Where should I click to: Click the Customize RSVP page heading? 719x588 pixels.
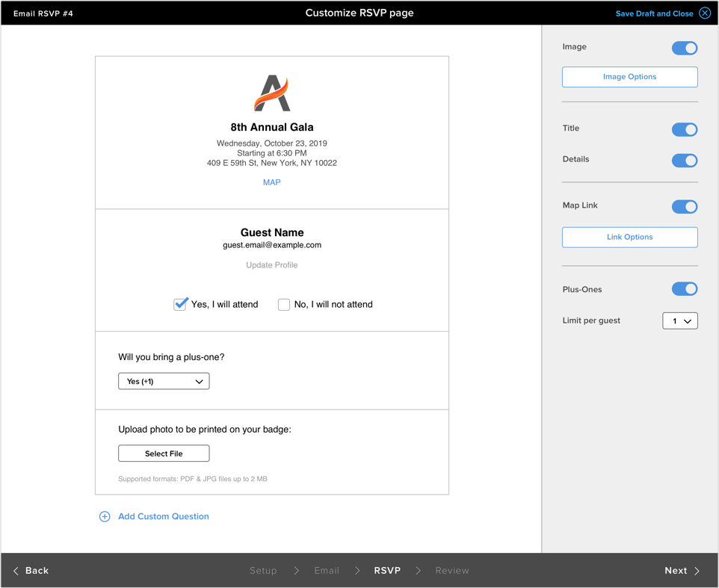359,13
